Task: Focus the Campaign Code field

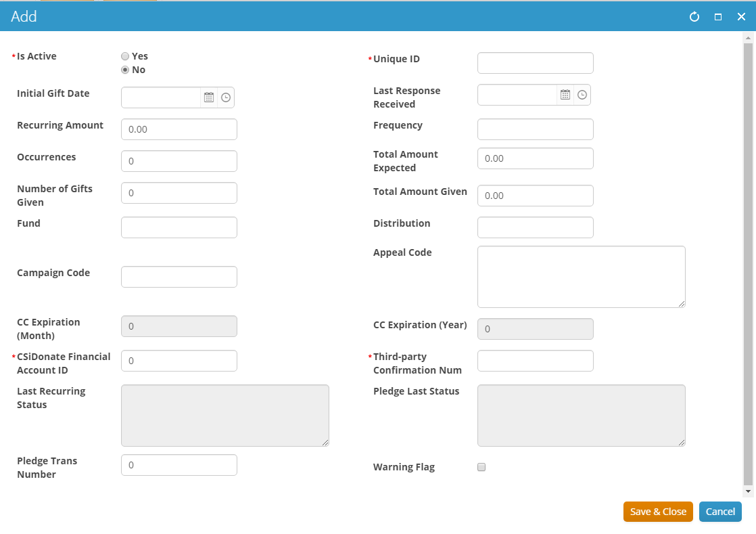Action: 179,277
